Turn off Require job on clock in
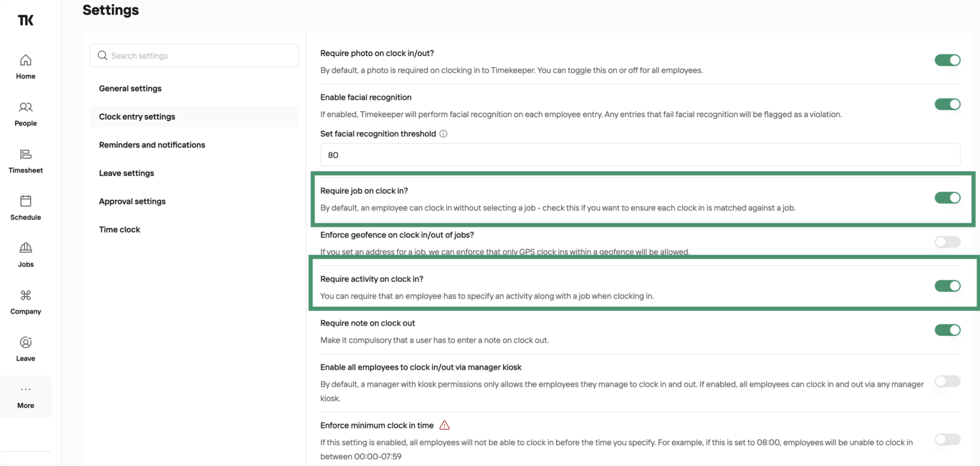Screen dimensions: 980x466 pos(947,198)
